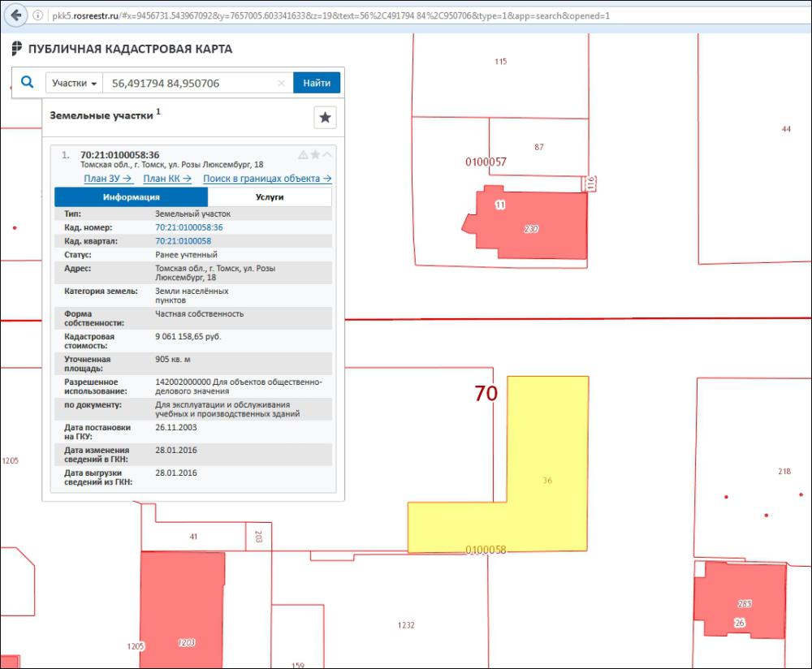Open favorites with the large star button
This screenshot has width=812, height=669.
pos(325,118)
